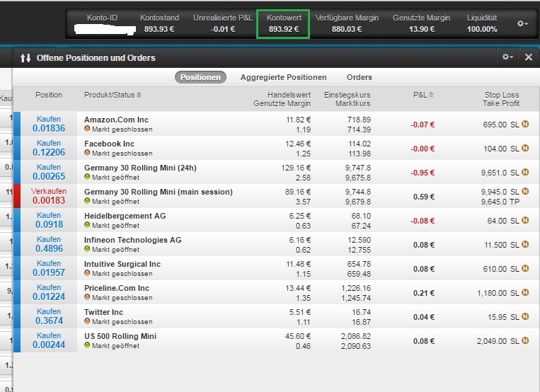The height and width of the screenshot is (392, 540).
Task: Switch to the Aggregierte Positionen tab
Action: [283, 77]
